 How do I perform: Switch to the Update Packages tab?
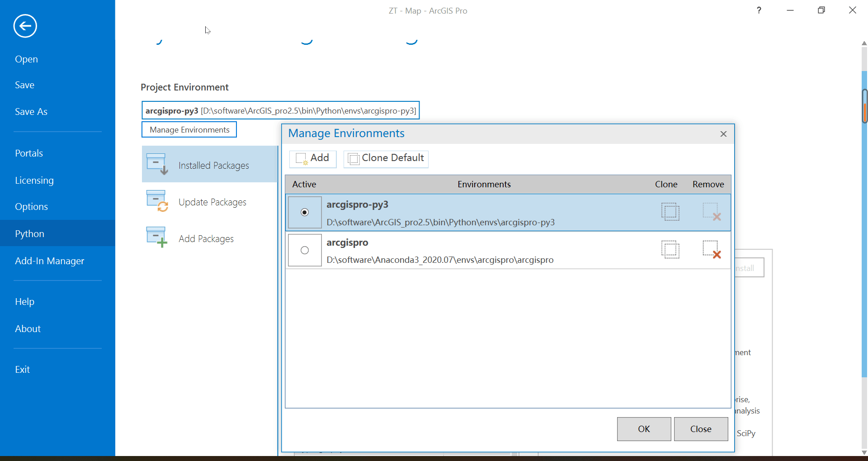pyautogui.click(x=210, y=201)
